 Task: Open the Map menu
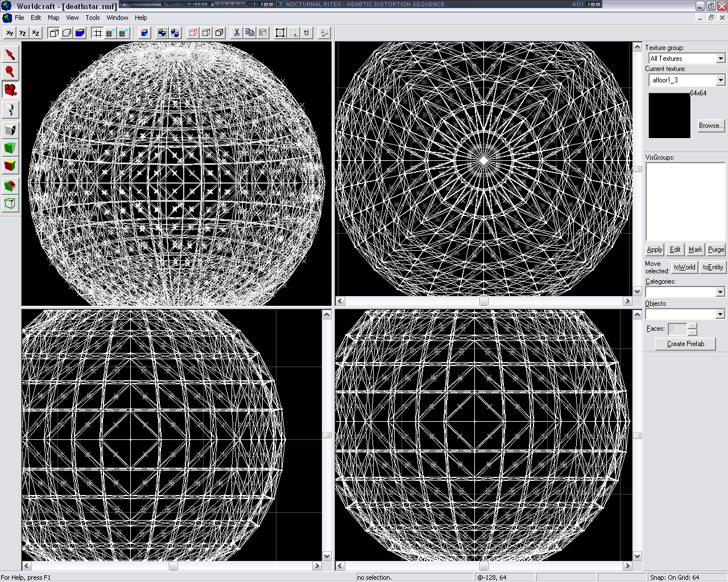tap(53, 18)
